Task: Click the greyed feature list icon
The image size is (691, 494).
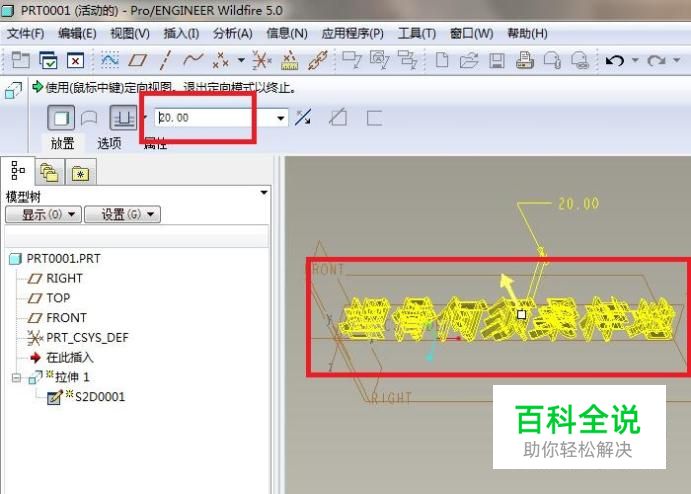Action: (x=407, y=60)
